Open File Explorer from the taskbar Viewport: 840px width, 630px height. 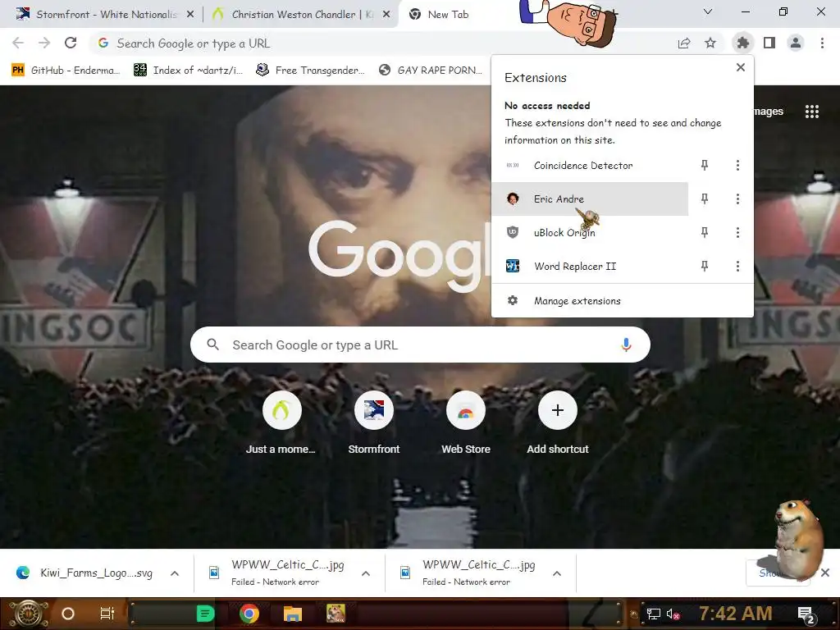click(x=293, y=614)
